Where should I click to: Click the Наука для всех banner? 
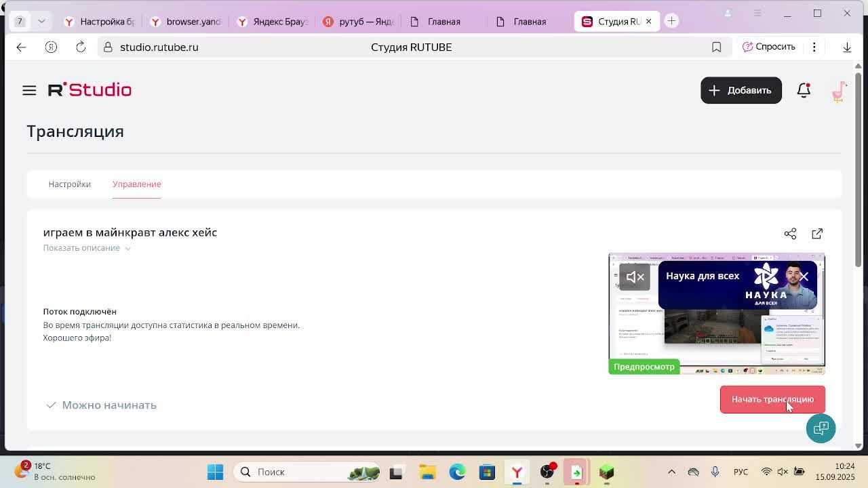(x=737, y=285)
